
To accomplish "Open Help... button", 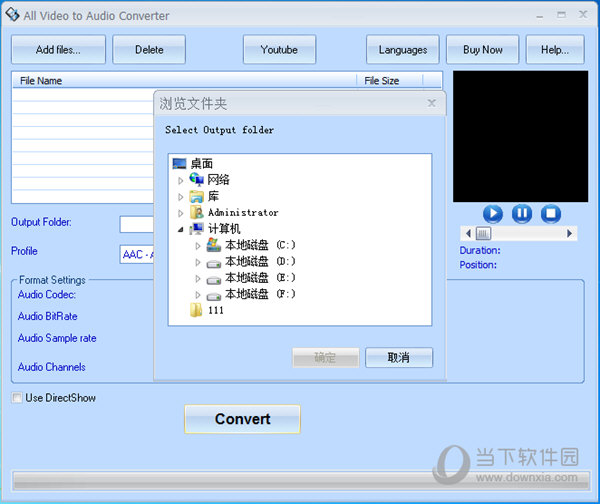I will coord(555,49).
